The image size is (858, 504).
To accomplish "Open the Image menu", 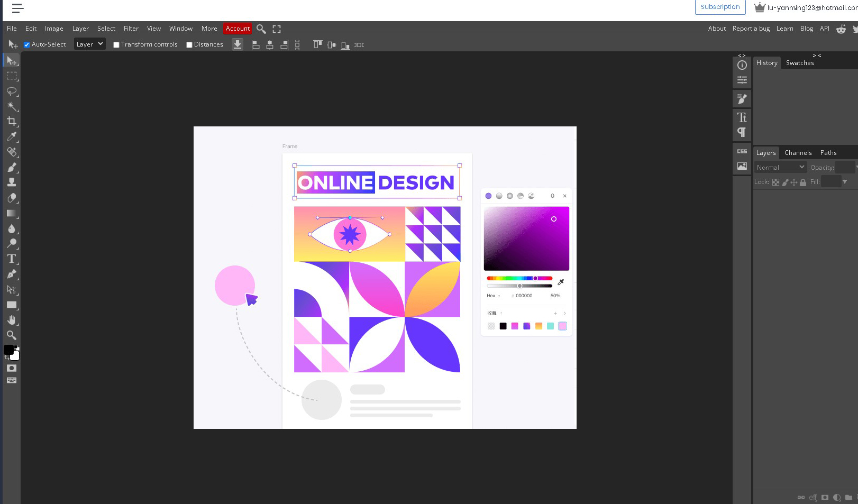I will (54, 29).
